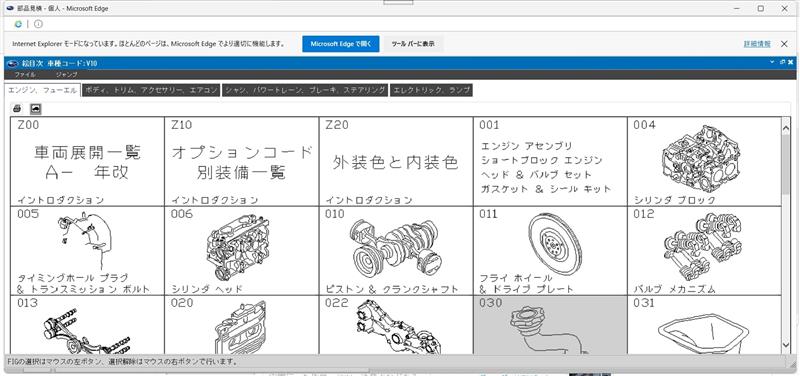Switch to the ボディ, トリム, アクセサリー, エアコン tab
The width and height of the screenshot is (800, 376).
pos(151,90)
